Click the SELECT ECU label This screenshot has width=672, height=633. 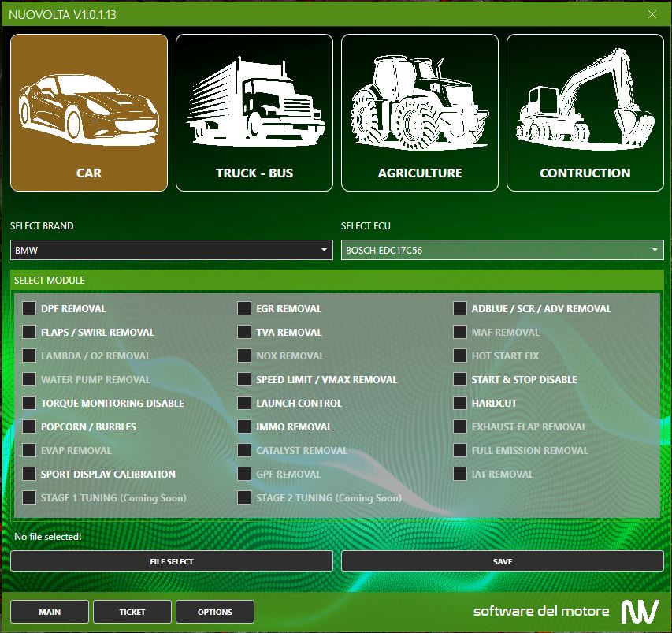(x=366, y=226)
